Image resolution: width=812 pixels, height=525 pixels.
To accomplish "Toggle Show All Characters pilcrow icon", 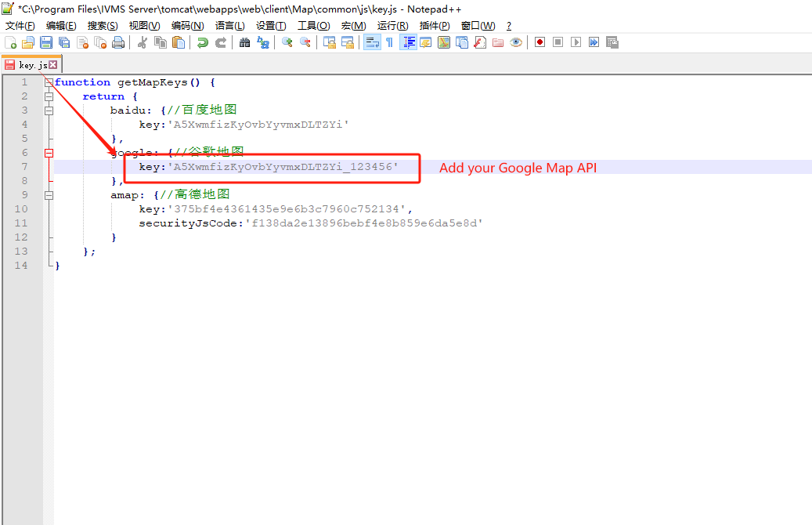I will 389,42.
